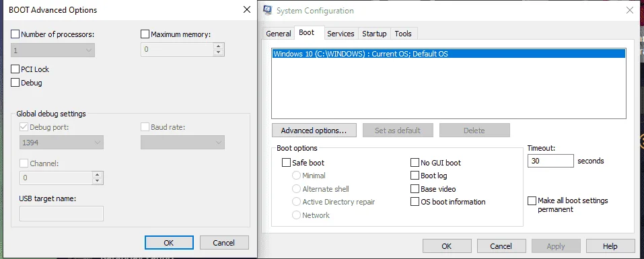644x259 pixels.
Task: Enable Number of processors checkbox
Action: (x=15, y=34)
